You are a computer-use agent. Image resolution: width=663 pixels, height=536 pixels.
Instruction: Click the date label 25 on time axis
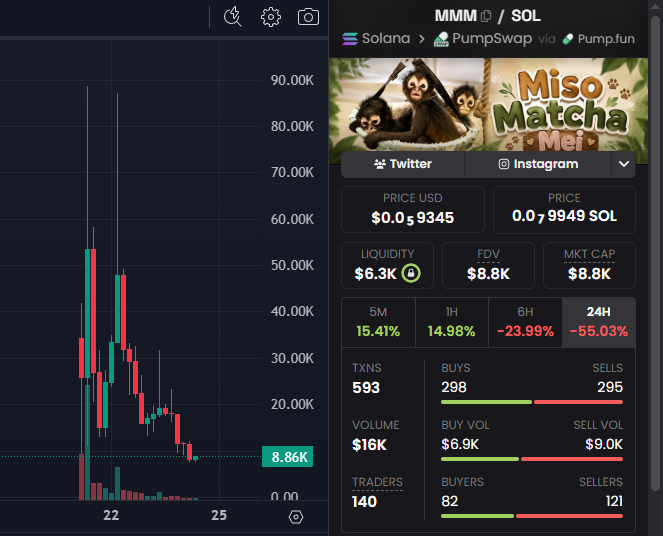pyautogui.click(x=219, y=515)
